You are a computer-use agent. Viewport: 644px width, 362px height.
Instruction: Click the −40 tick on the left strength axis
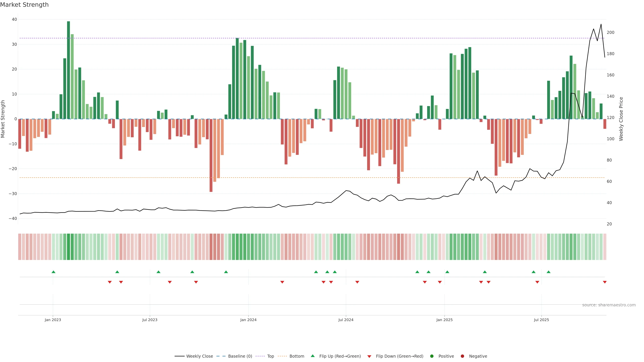click(13, 219)
